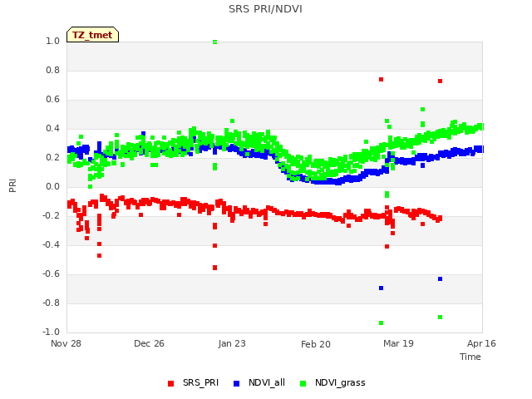Image resolution: width=532 pixels, height=399 pixels.
Task: Click the Dec 26 x-axis tick label
Action: point(149,343)
